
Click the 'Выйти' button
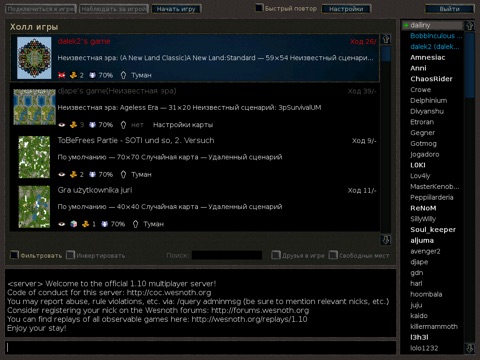point(449,9)
